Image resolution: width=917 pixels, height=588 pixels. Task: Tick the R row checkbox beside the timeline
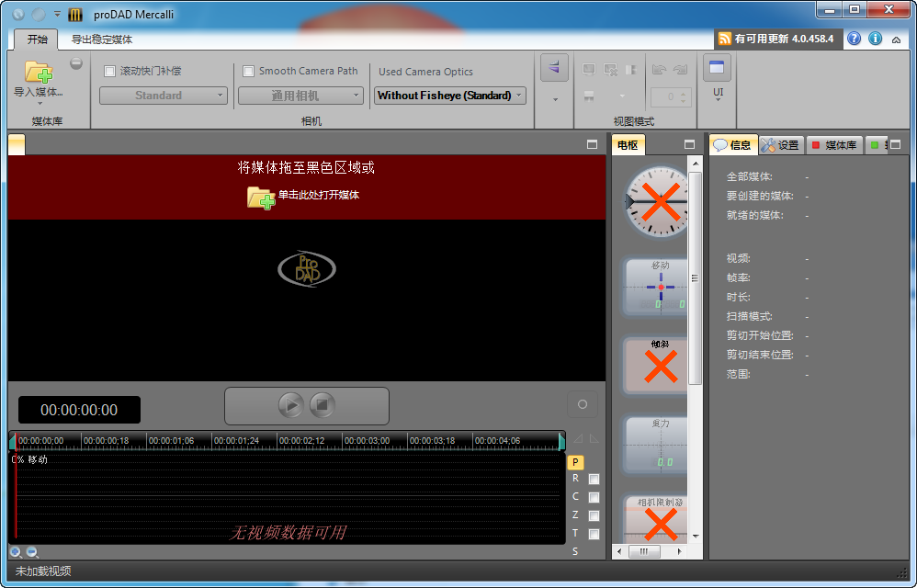594,480
